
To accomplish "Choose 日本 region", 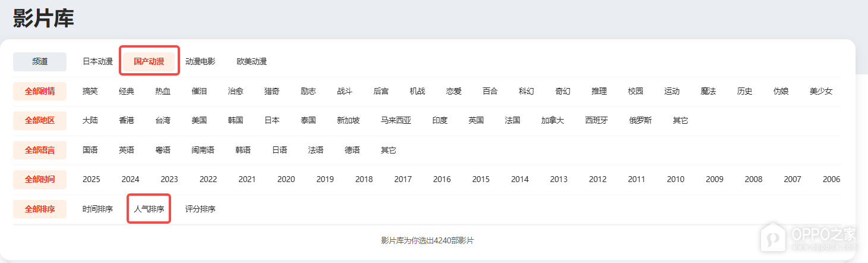I will pos(272,120).
